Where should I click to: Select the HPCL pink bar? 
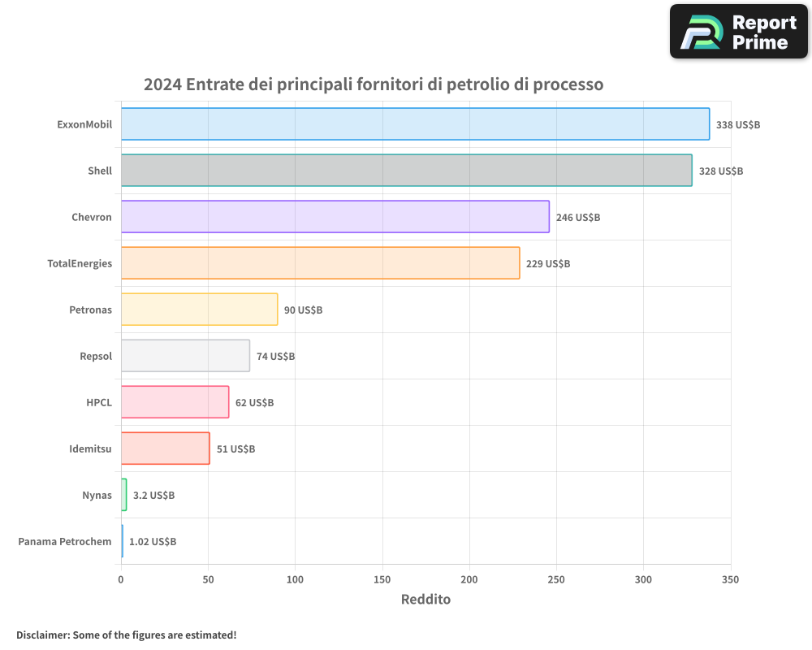[x=175, y=402]
